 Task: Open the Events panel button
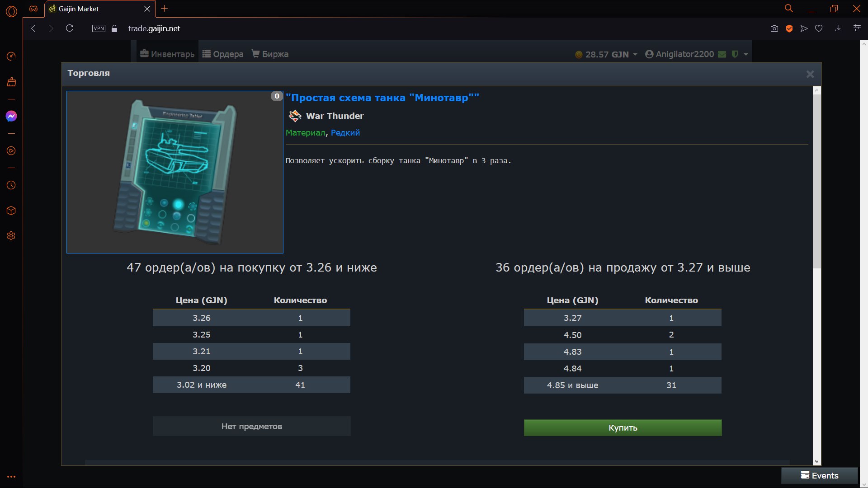(820, 475)
